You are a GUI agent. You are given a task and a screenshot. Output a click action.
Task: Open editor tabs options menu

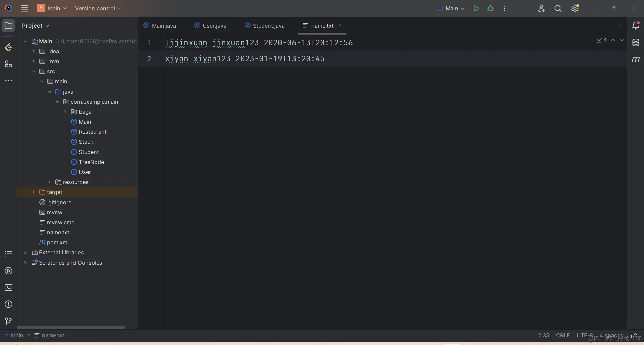(x=619, y=26)
